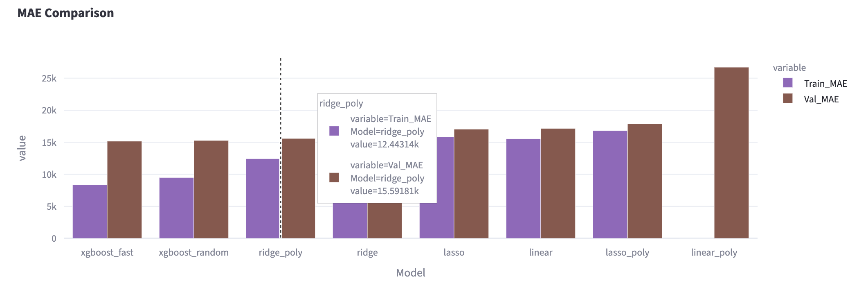Click the purple Train_MAE legend swatch
The image size is (868, 281).
pos(787,83)
